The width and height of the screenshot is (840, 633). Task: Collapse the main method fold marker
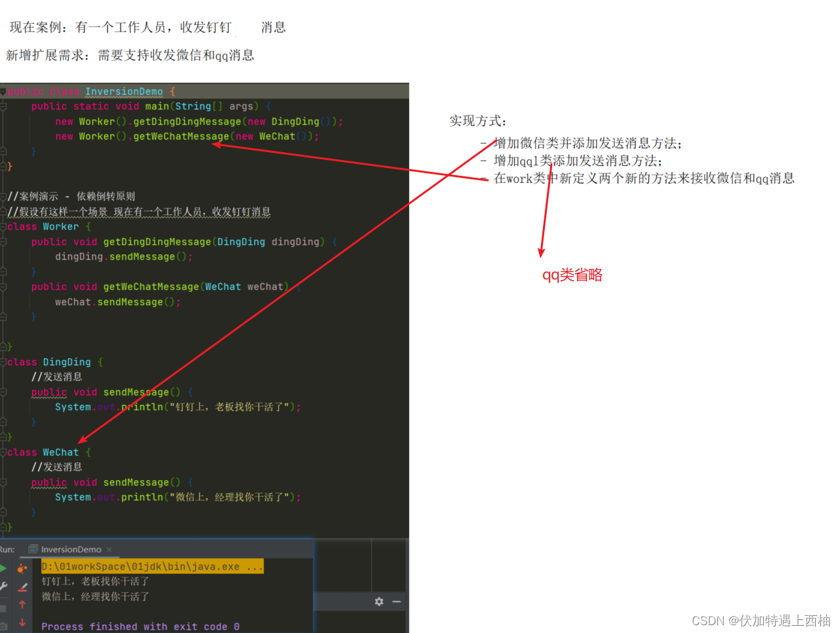(3, 106)
